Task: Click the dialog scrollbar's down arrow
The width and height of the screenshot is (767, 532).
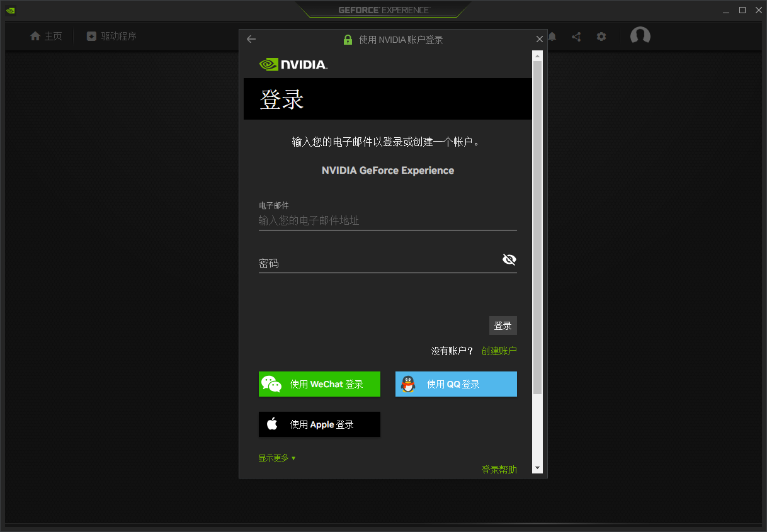Action: coord(537,468)
